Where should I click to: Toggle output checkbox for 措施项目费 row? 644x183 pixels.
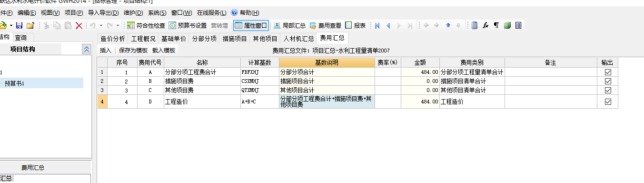coord(607,81)
